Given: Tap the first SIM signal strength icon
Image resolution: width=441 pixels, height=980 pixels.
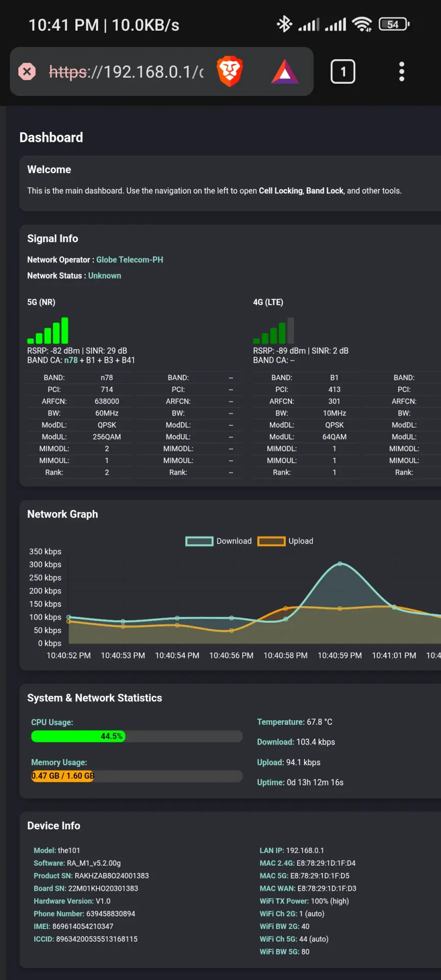Looking at the screenshot, I should tap(309, 24).
